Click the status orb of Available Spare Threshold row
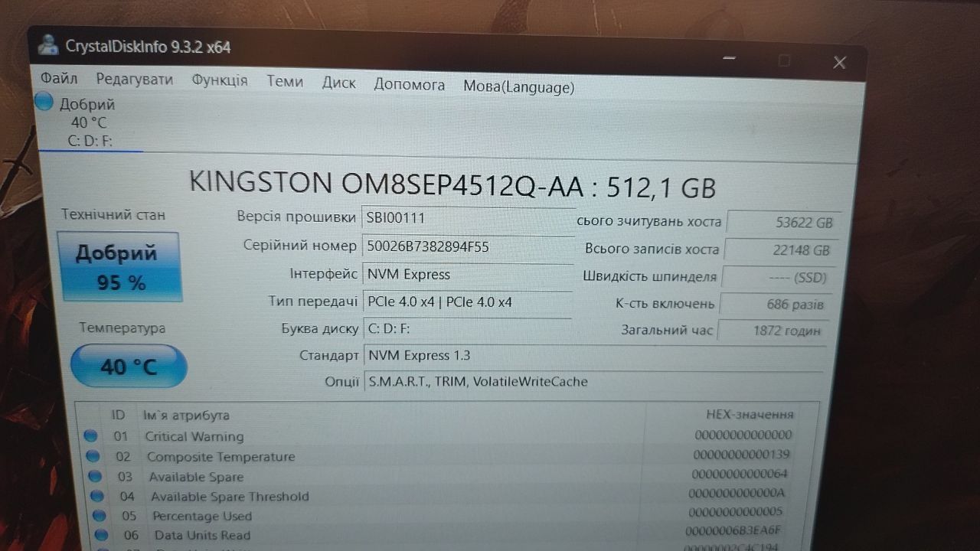 click(97, 495)
